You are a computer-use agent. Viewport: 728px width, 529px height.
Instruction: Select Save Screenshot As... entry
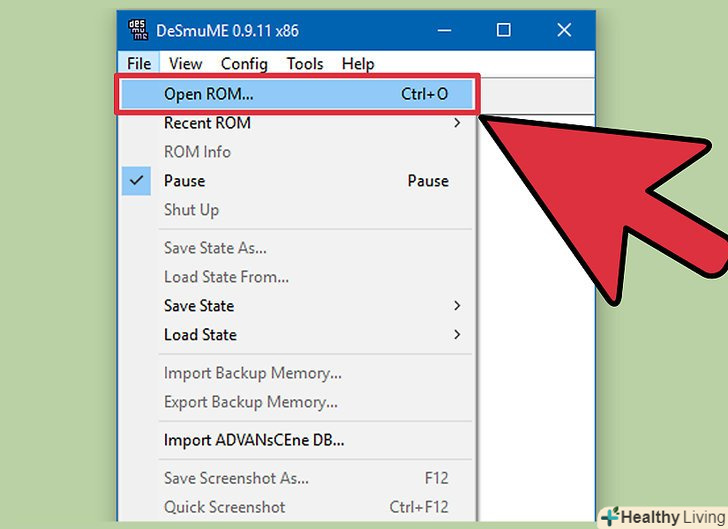click(297, 478)
